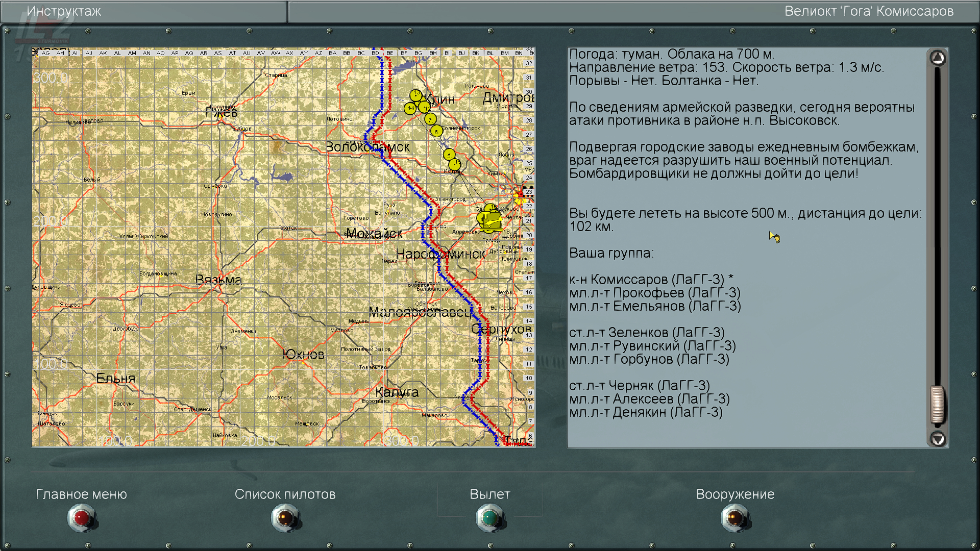The image size is (980, 551).
Task: Click pilot name Великт 'Гога' Комиссаров header
Action: coord(868,11)
